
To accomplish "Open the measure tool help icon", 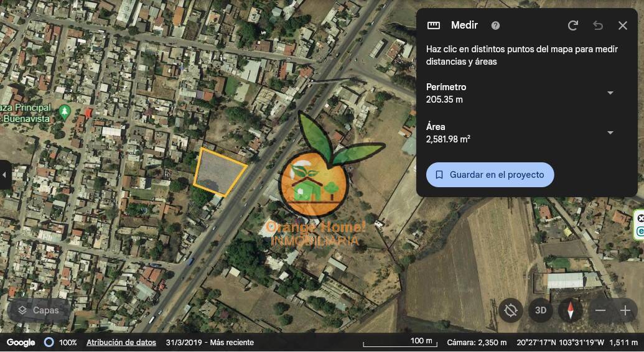I will pos(496,25).
